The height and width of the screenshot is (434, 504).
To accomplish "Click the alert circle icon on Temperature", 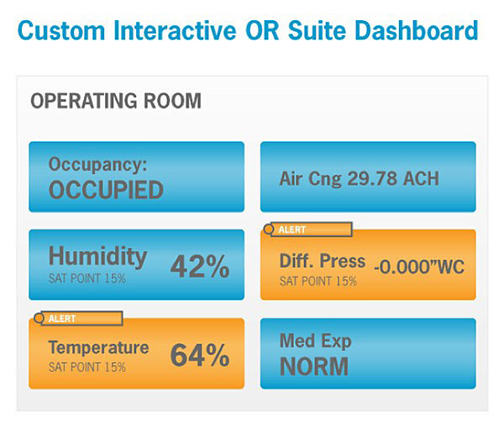I will pyautogui.click(x=38, y=318).
